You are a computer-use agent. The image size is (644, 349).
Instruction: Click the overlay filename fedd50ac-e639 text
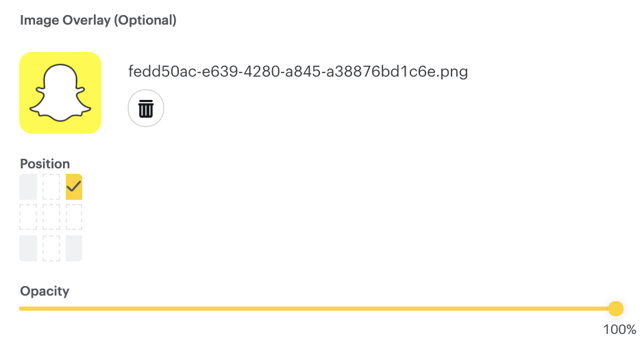pos(298,71)
